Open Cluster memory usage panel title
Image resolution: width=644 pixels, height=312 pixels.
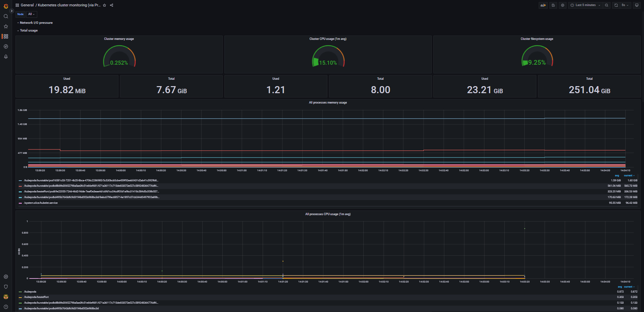tap(119, 39)
